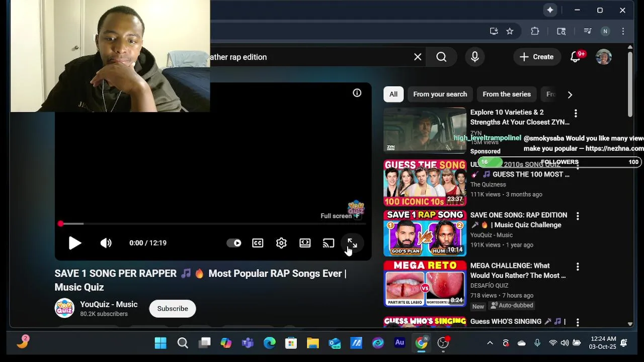Image resolution: width=644 pixels, height=362 pixels.
Task: Open the Create button menu
Action: pos(536,57)
